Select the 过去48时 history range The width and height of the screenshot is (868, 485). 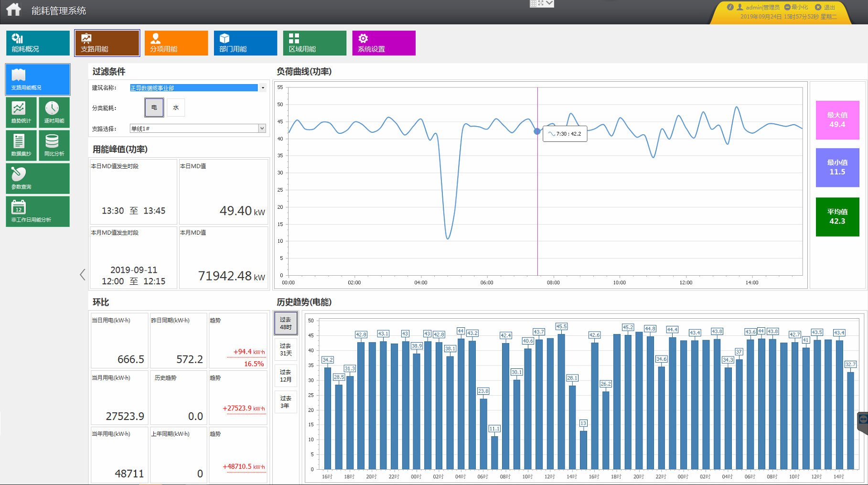286,323
